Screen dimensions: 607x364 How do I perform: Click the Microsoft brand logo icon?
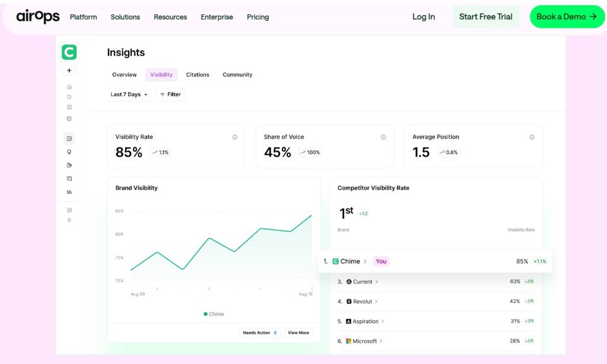click(349, 341)
